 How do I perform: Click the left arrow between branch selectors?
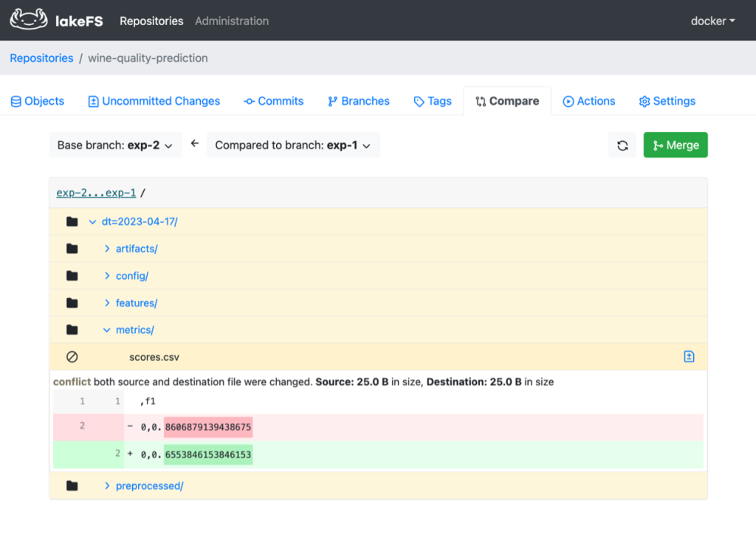pos(195,144)
